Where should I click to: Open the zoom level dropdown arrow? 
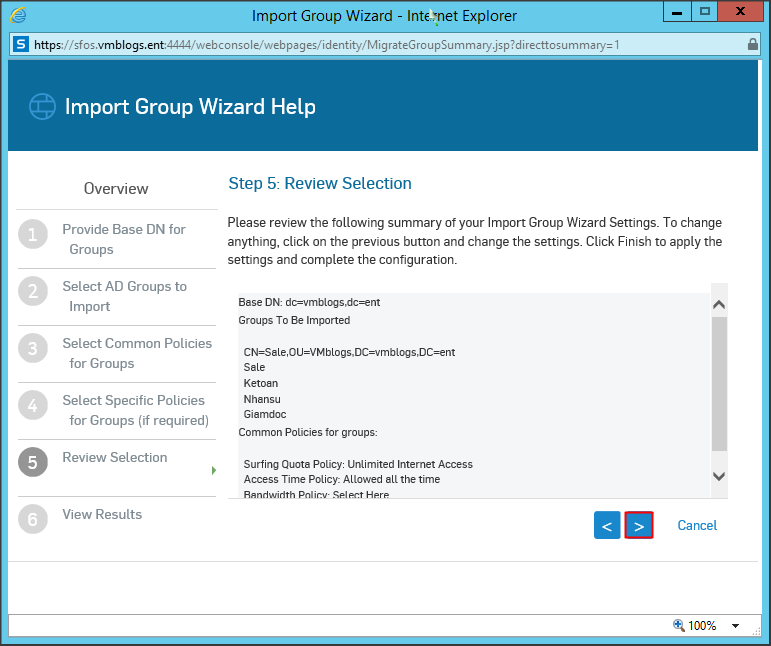(735, 626)
